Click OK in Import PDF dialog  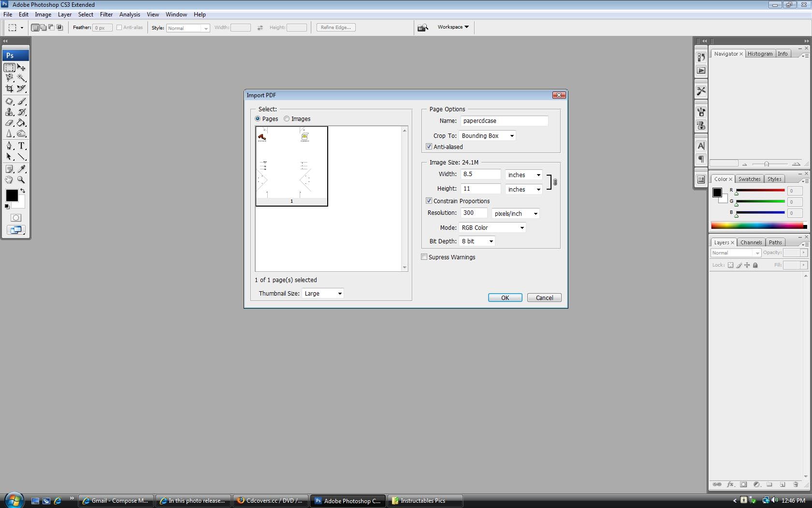[x=505, y=298]
